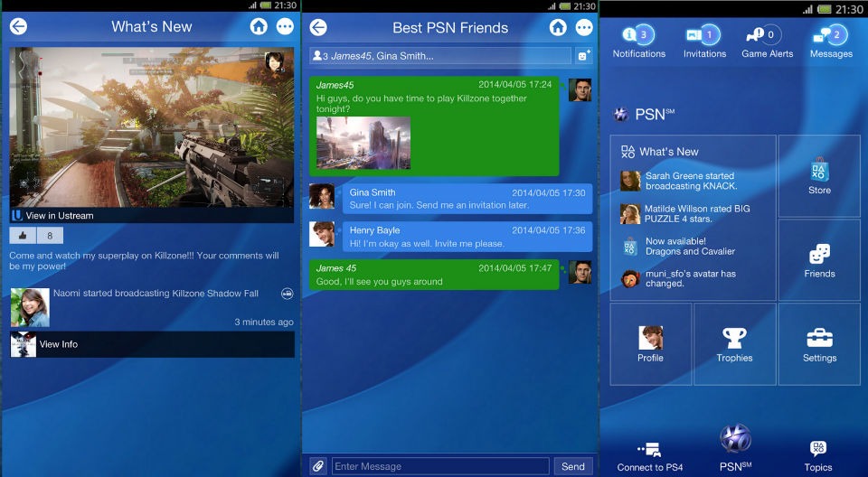Tap Gina Smith's avatar
868x477 pixels.
(x=322, y=196)
